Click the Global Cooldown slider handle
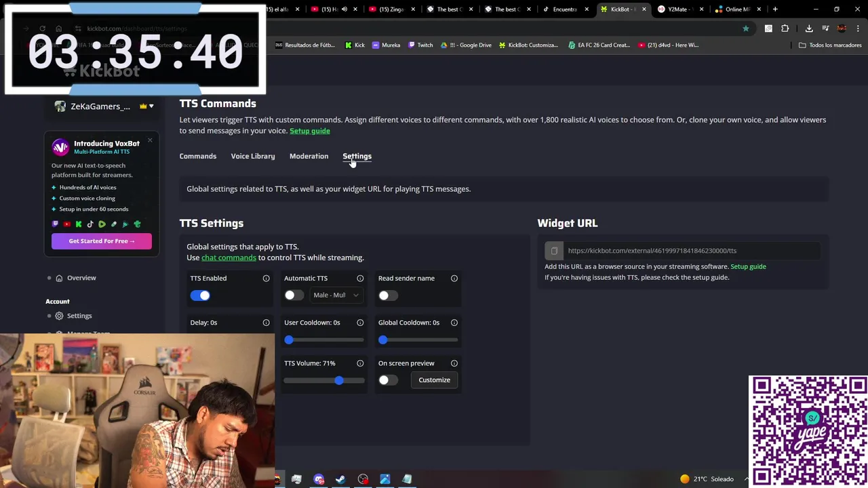Image resolution: width=868 pixels, height=488 pixels. point(383,340)
